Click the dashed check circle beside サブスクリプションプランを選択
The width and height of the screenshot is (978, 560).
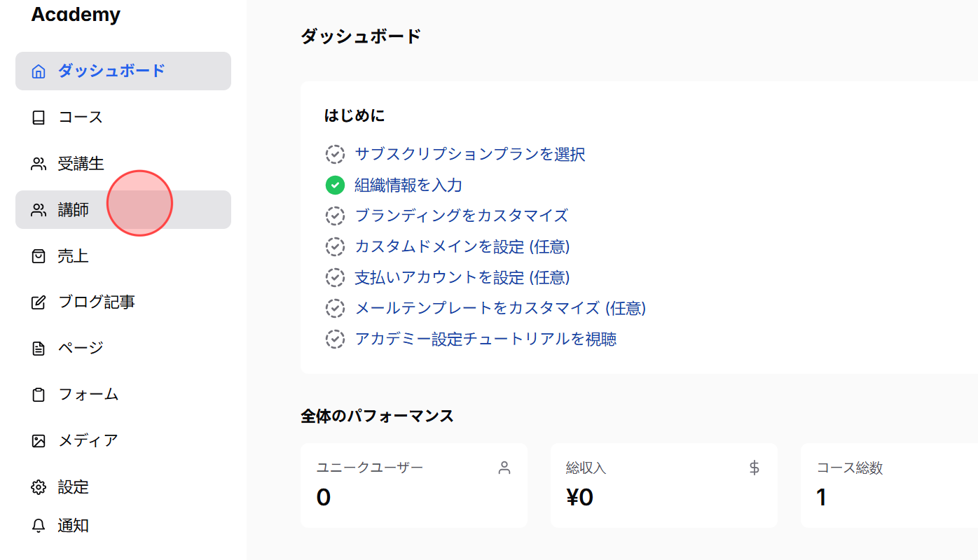coord(335,154)
